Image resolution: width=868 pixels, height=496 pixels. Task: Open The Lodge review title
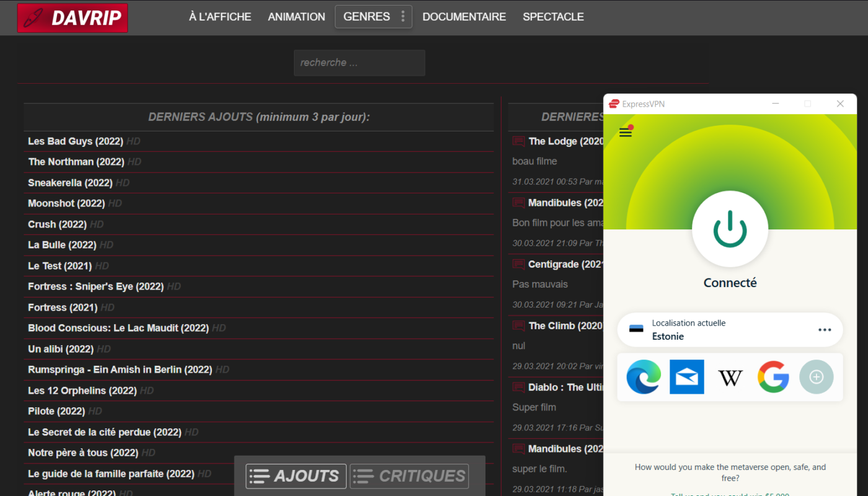(x=565, y=141)
